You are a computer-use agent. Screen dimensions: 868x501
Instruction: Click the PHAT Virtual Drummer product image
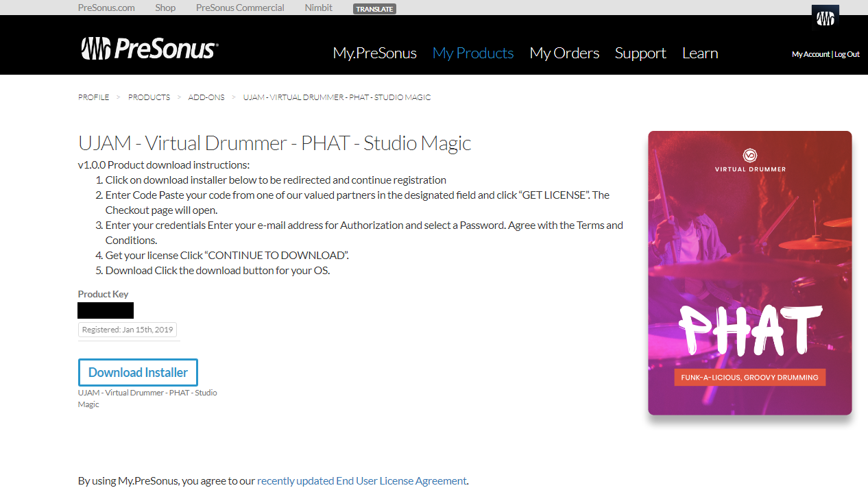(x=750, y=273)
